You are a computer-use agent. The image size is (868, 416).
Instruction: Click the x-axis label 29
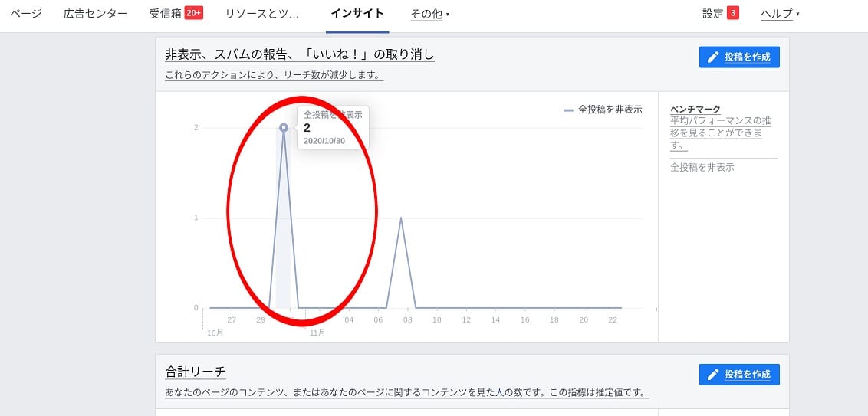pos(261,319)
